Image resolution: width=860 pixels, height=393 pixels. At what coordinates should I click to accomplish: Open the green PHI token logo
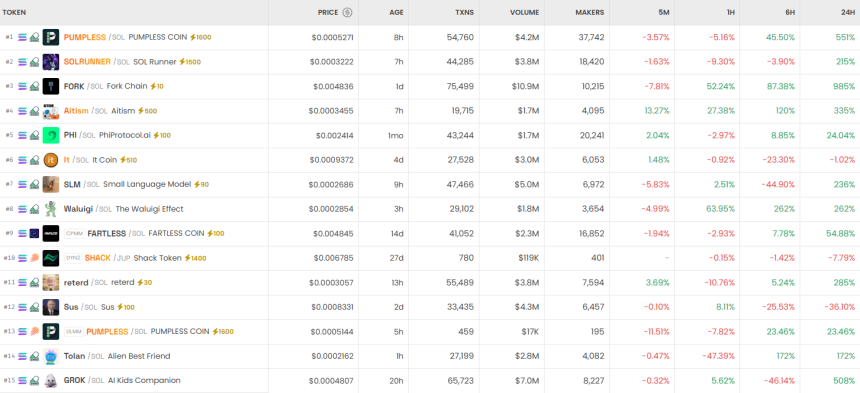tap(51, 135)
